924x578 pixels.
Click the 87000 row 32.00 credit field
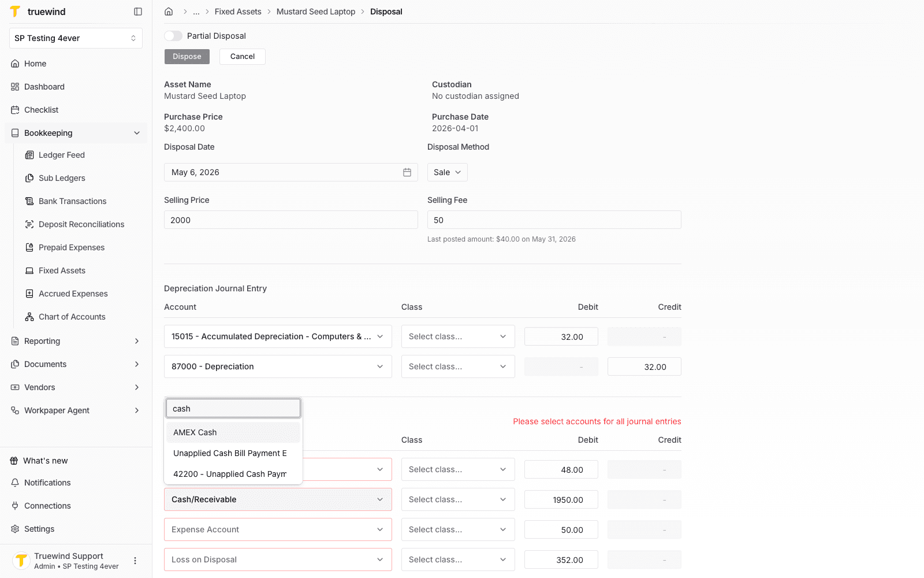pyautogui.click(x=644, y=366)
